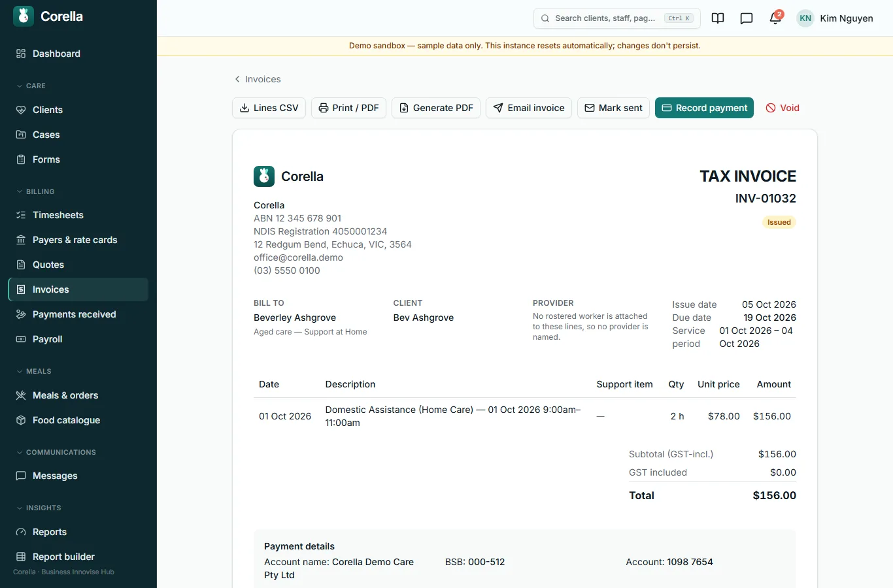
Task: Click invoice number INV-01032
Action: (x=766, y=198)
